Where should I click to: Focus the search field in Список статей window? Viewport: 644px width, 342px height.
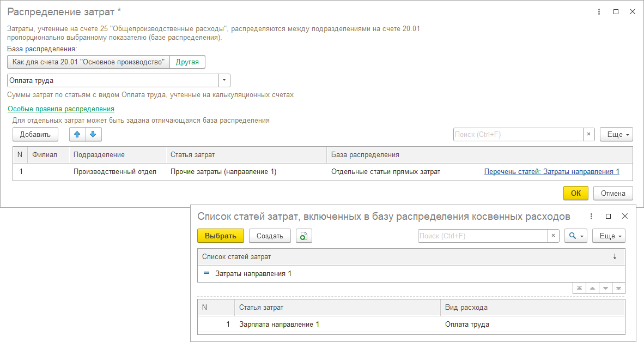point(483,236)
